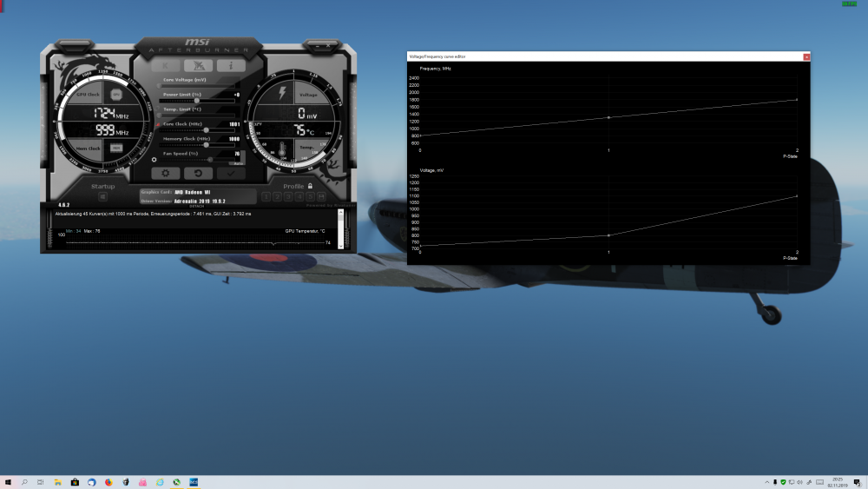This screenshot has height=489, width=868.
Task: Click the small gear next to Fan Speed
Action: tap(154, 160)
